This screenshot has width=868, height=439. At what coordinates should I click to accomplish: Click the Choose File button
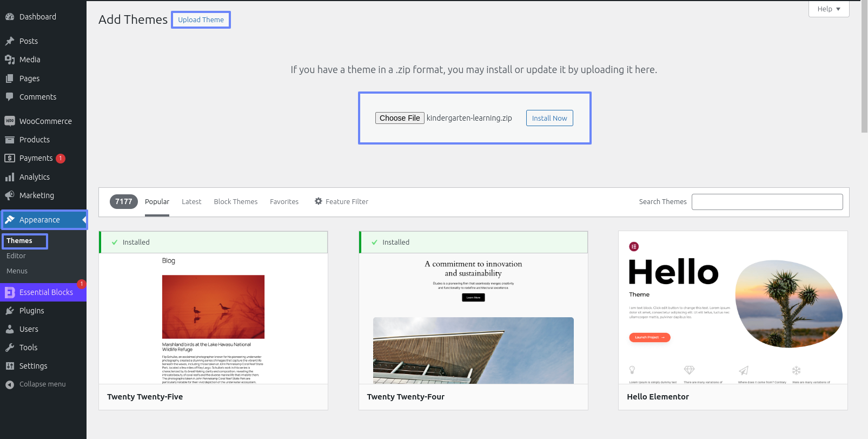pos(400,118)
